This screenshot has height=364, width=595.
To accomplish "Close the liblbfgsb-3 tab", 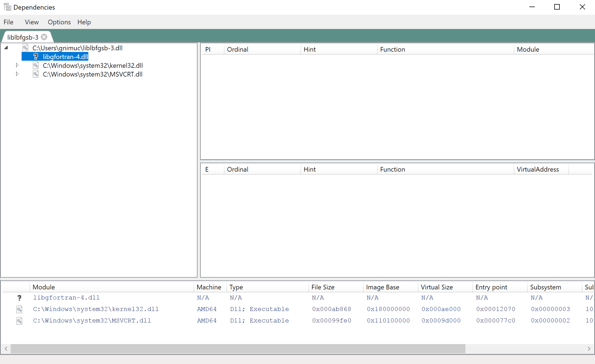I will tap(44, 37).
